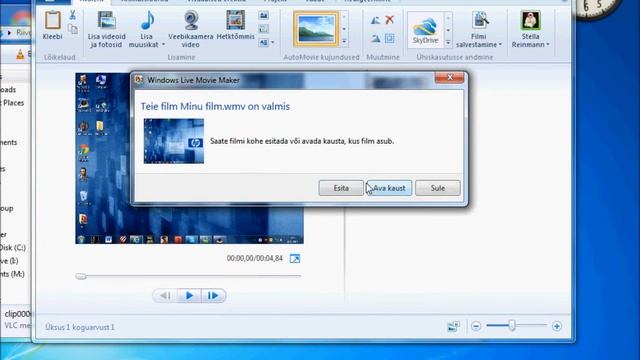
Task: Click the film thumbnail in the dialog
Action: [174, 141]
